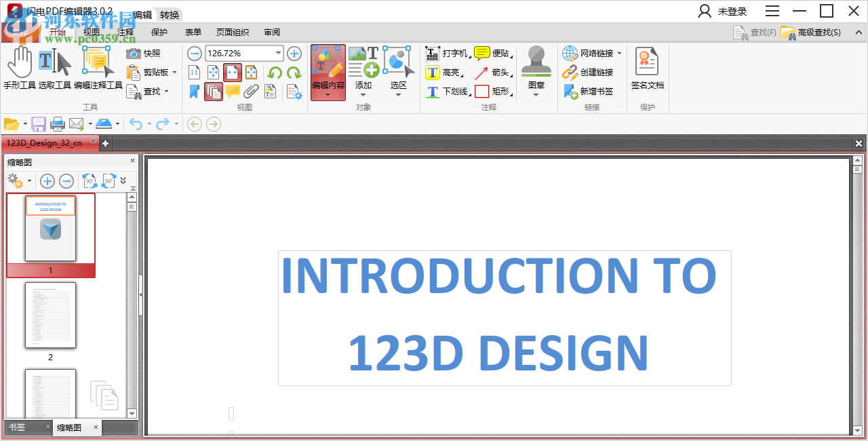
Task: Print the document with printer icon
Action: tap(58, 124)
